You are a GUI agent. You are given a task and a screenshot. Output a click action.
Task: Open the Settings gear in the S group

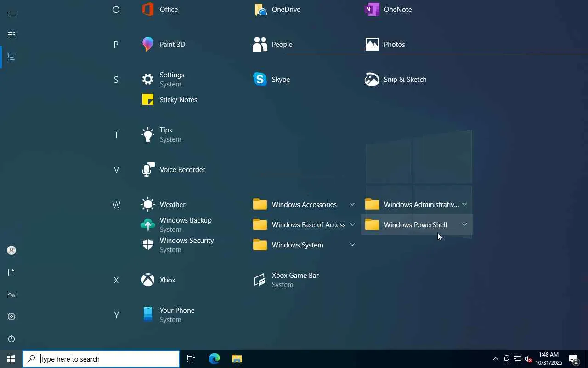click(x=148, y=79)
